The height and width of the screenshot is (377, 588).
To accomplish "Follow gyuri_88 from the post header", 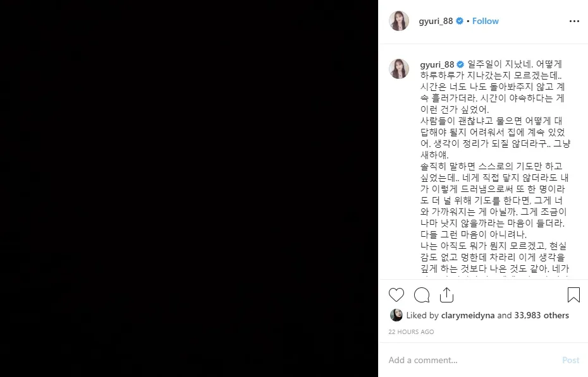I will click(485, 21).
